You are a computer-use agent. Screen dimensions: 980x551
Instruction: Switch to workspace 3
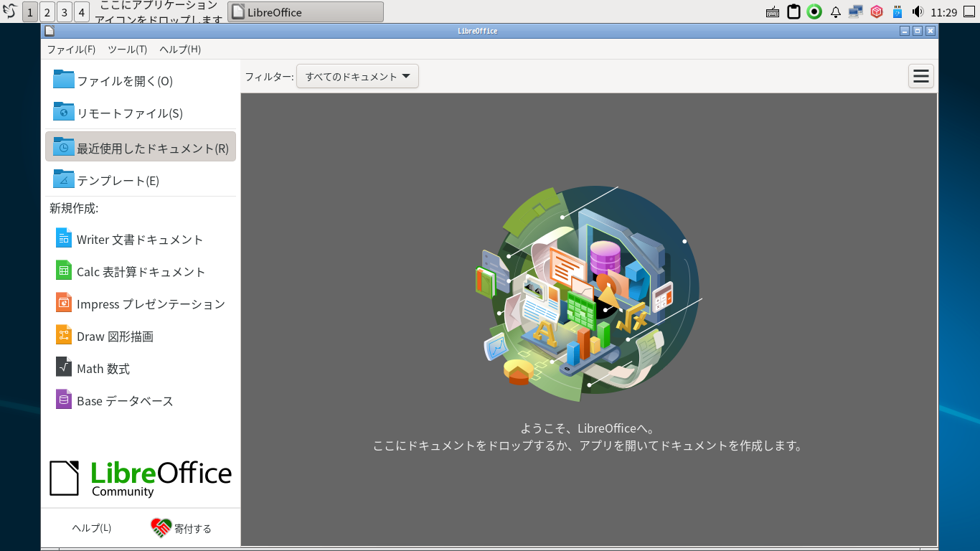click(65, 12)
